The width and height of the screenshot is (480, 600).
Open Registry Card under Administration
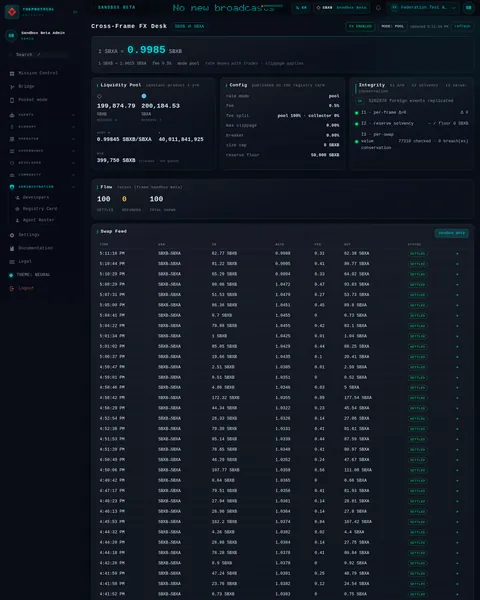[40, 209]
